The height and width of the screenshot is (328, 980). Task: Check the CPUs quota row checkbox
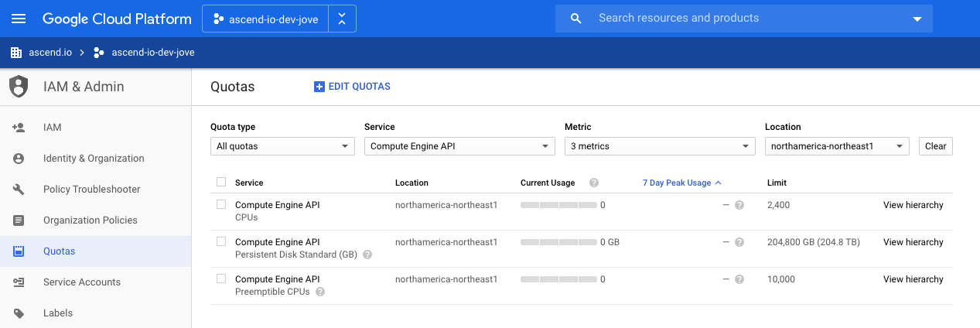point(221,205)
